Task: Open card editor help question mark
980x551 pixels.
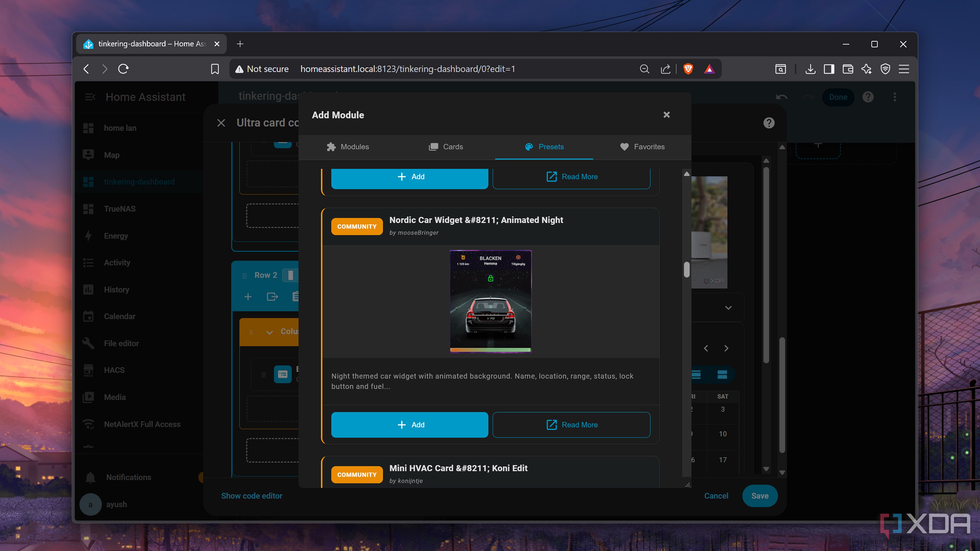Action: pyautogui.click(x=769, y=123)
